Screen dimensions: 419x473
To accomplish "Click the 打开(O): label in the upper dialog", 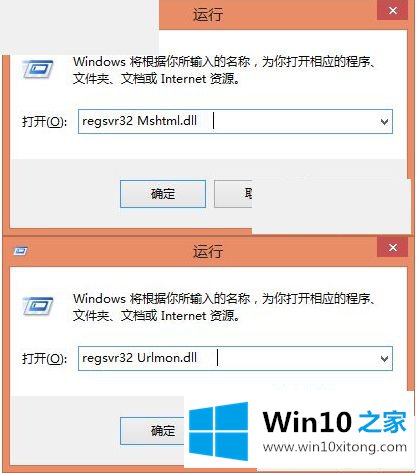I will click(x=44, y=121).
